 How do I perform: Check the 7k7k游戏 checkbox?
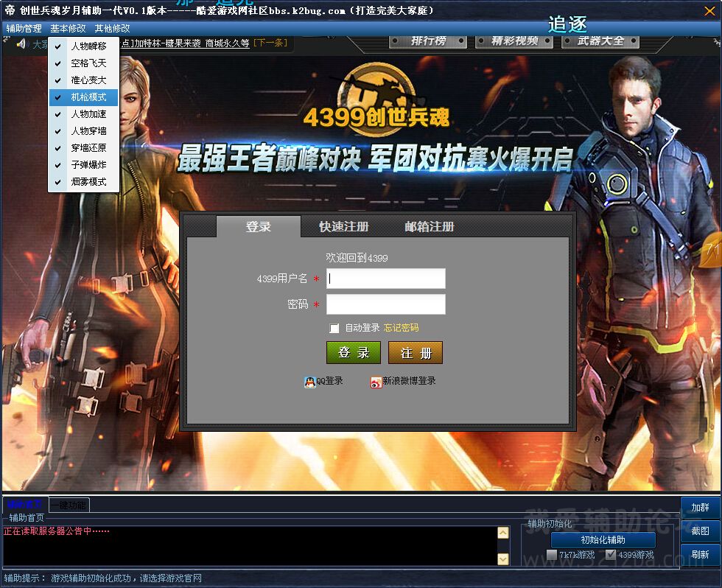(x=552, y=555)
